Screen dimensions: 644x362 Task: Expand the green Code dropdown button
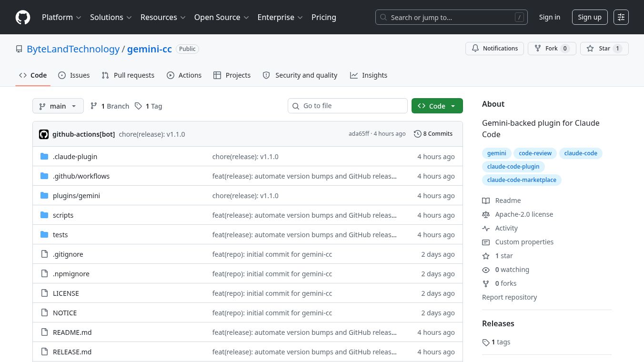tap(437, 106)
